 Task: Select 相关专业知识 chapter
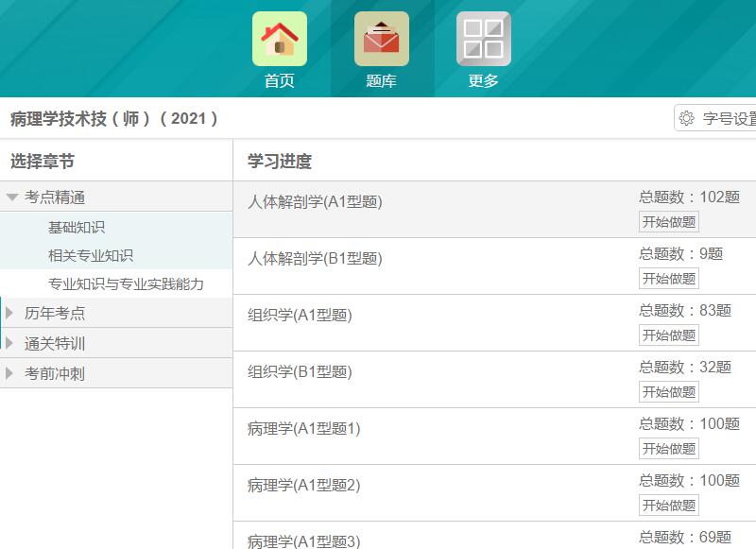[x=91, y=255]
